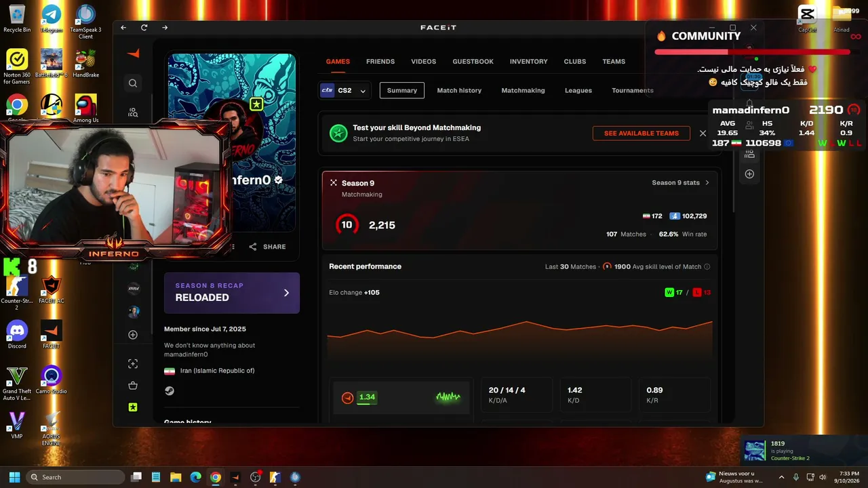Open Season 9 stats link
The height and width of the screenshot is (488, 868).
680,183
